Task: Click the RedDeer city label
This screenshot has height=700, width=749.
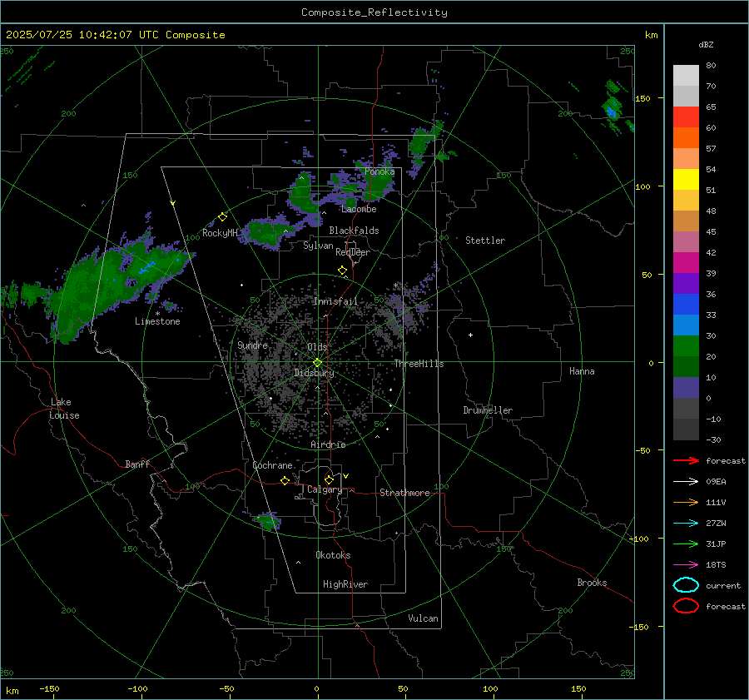Action: pyautogui.click(x=353, y=252)
